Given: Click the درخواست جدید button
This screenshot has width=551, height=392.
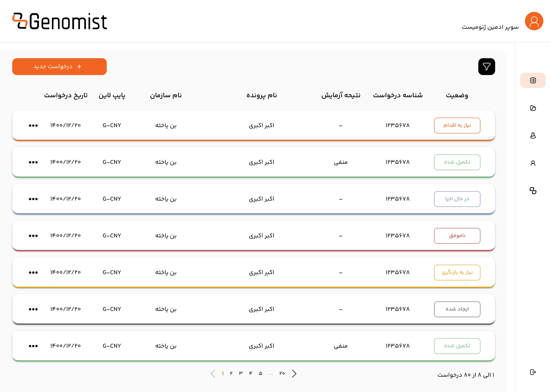Looking at the screenshot, I should 59,66.
